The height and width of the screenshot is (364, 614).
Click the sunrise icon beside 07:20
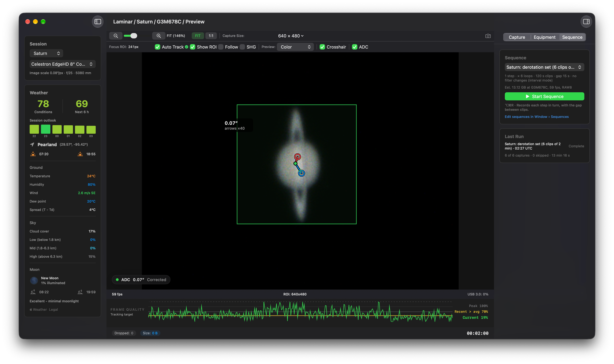33,154
